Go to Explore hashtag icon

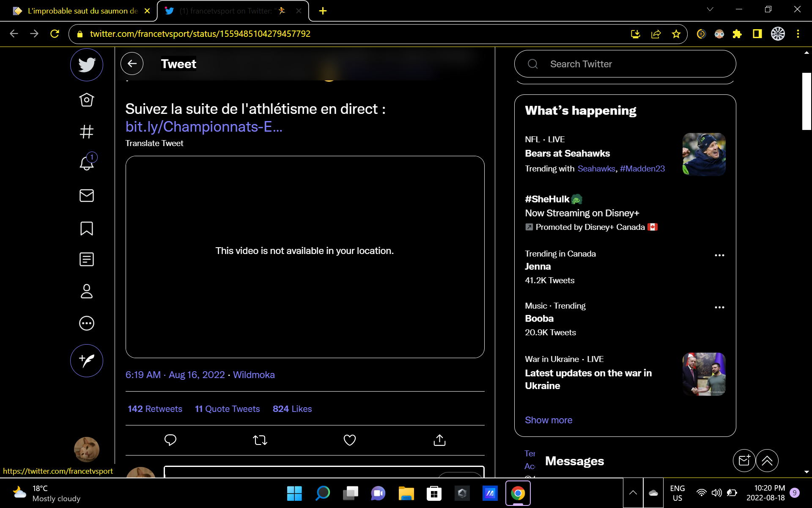tap(87, 132)
